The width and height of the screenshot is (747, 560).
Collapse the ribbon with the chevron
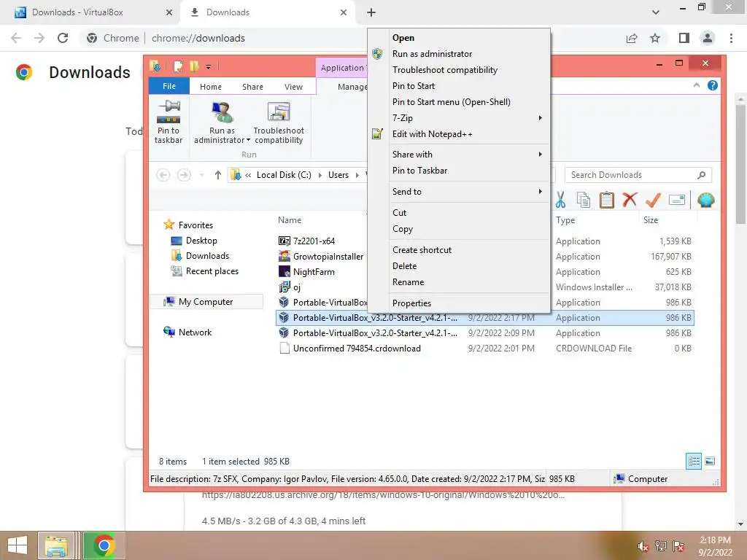coord(697,85)
